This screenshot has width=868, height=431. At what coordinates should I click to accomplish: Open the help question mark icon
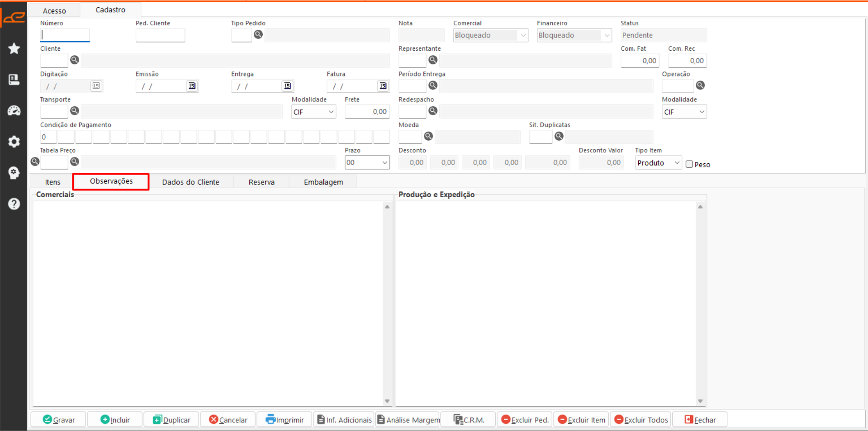(x=14, y=204)
